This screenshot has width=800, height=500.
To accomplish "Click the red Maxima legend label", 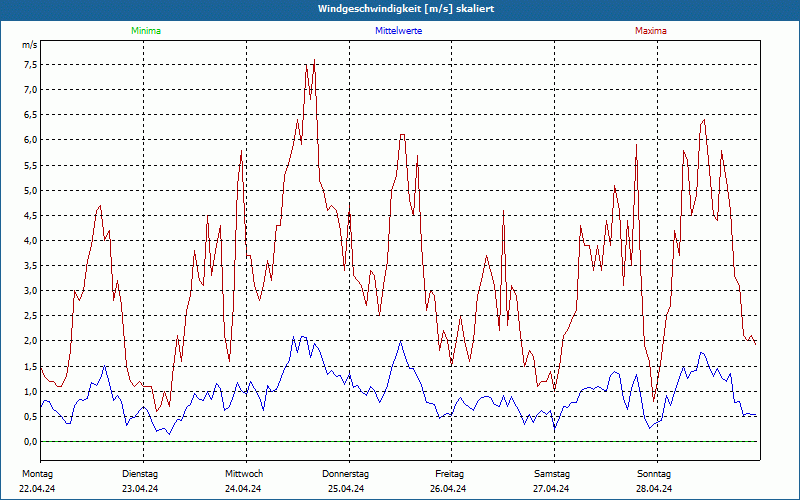I will 651,31.
